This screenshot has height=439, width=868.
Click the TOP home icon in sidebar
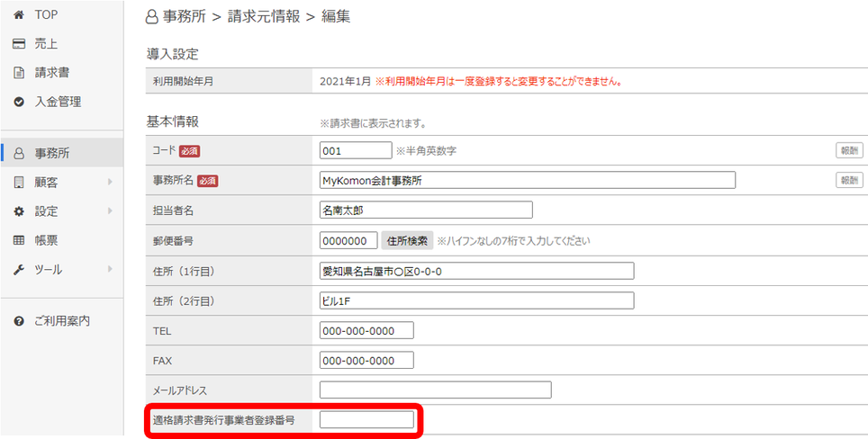(x=18, y=15)
